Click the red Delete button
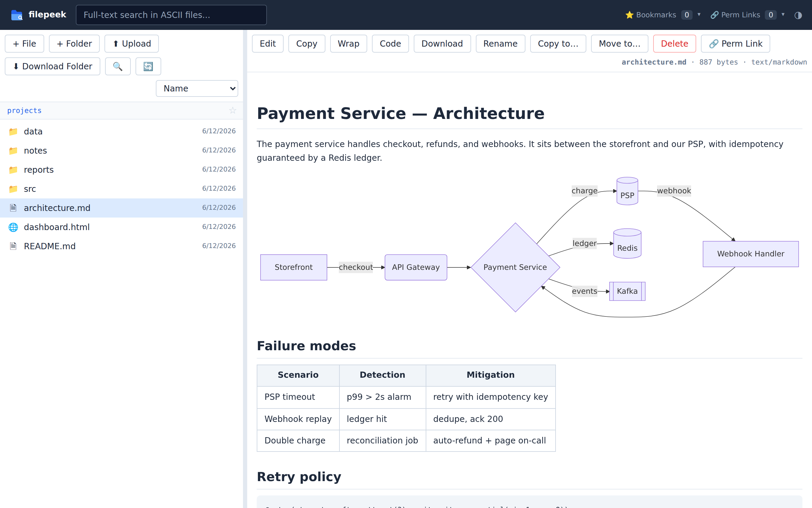The width and height of the screenshot is (812, 508). [674, 44]
